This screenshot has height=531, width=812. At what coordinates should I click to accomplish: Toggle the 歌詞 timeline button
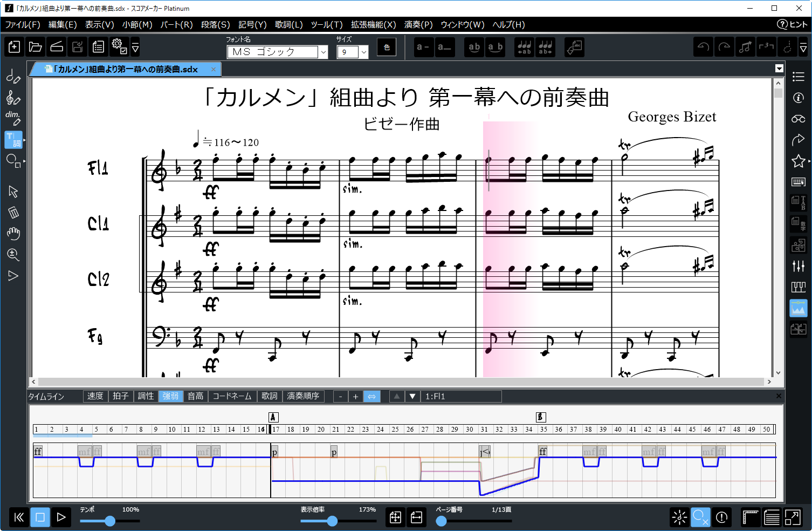coord(270,396)
